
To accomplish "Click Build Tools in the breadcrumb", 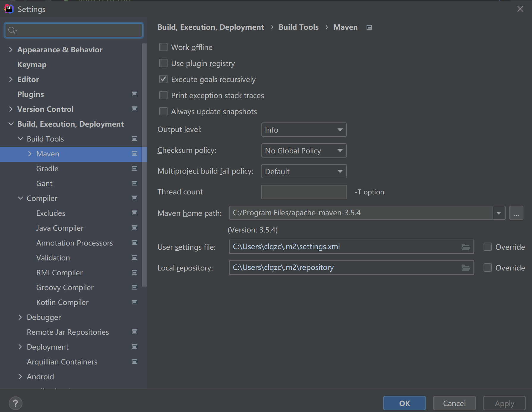I will click(299, 27).
